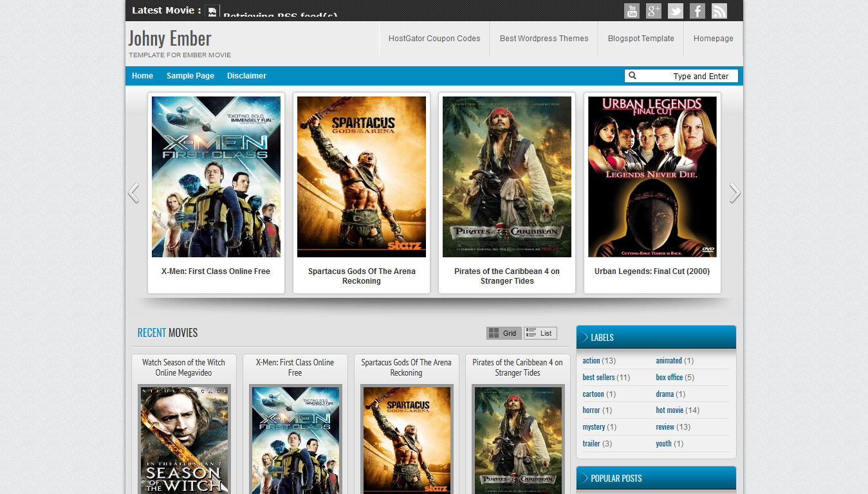
Task: Switch recent movies to List view
Action: pos(540,333)
